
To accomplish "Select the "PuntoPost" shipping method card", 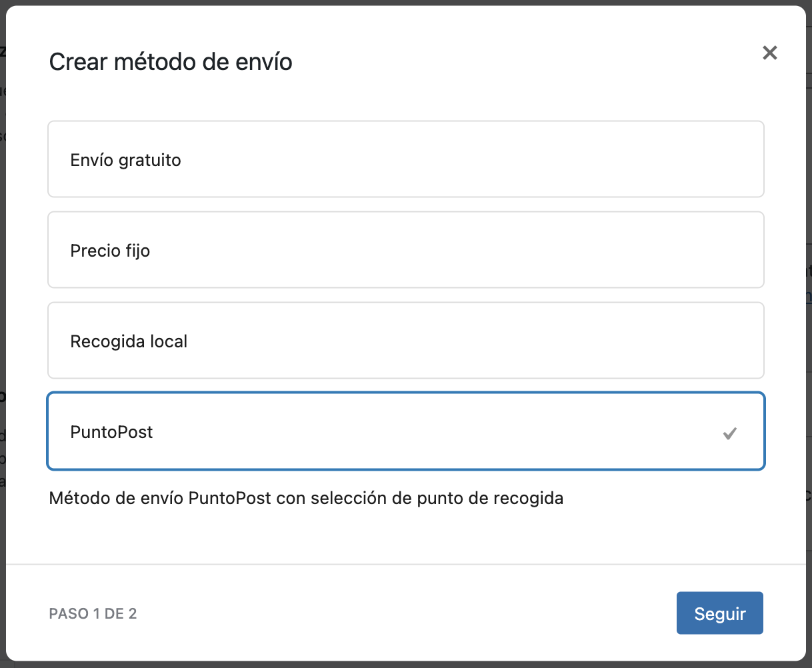I will (x=405, y=431).
